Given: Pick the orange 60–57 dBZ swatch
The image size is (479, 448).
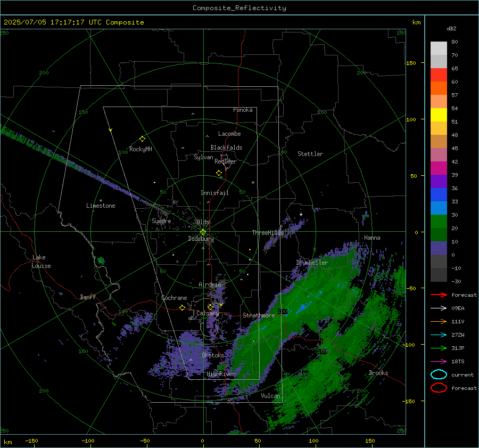Looking at the screenshot, I should click(x=439, y=88).
